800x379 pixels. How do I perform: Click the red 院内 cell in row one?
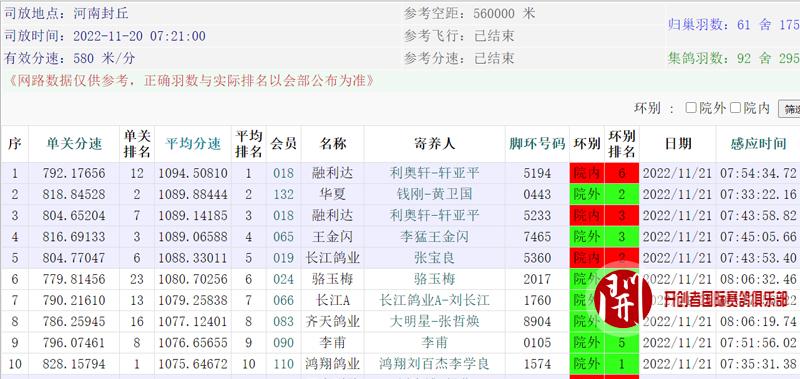(x=587, y=173)
